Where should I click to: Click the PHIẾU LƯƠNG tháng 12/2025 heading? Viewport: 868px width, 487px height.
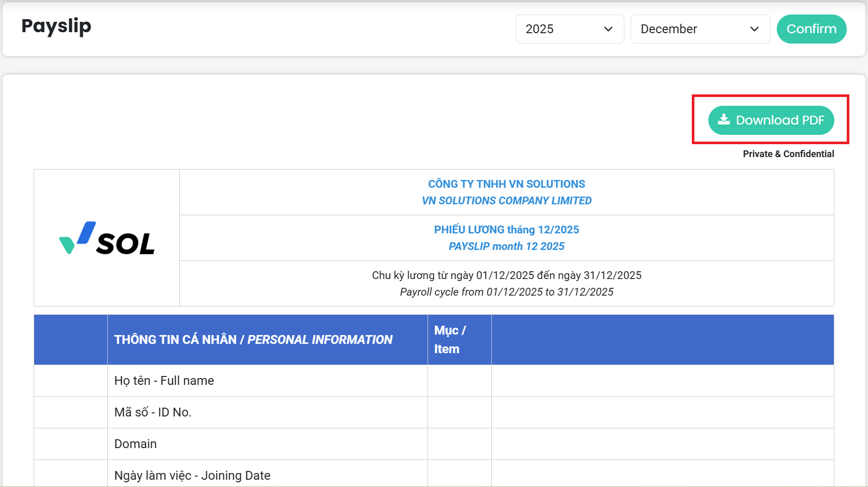point(506,230)
